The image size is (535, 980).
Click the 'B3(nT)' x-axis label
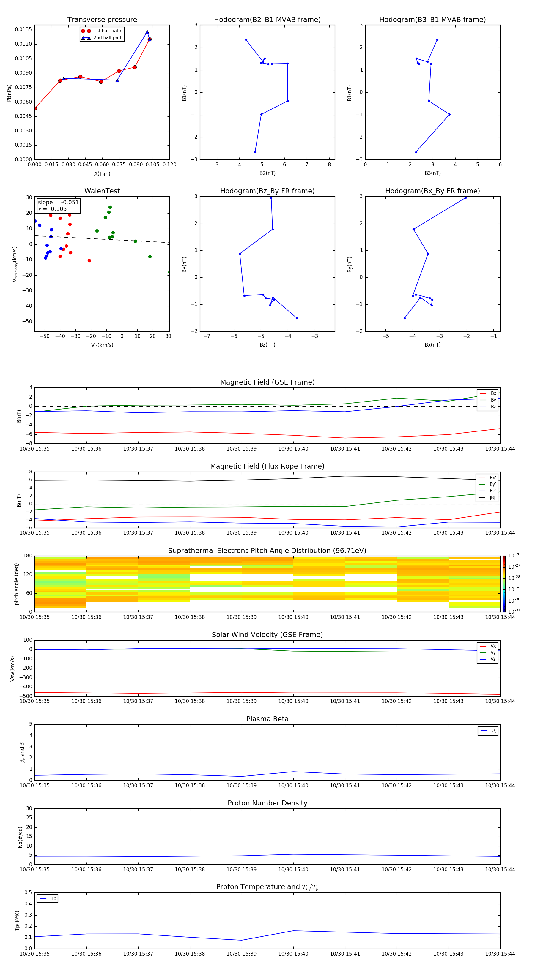pos(432,173)
